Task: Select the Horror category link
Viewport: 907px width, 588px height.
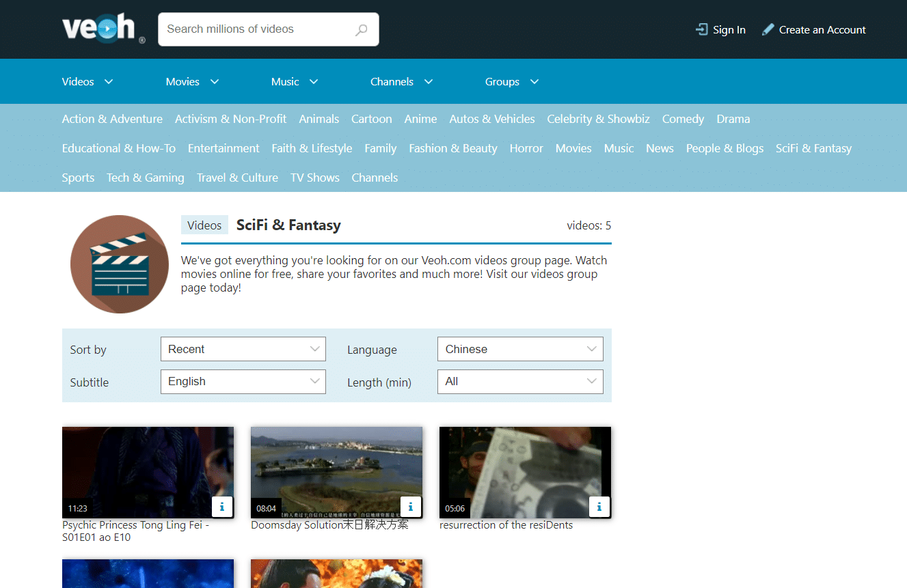Action: click(526, 148)
